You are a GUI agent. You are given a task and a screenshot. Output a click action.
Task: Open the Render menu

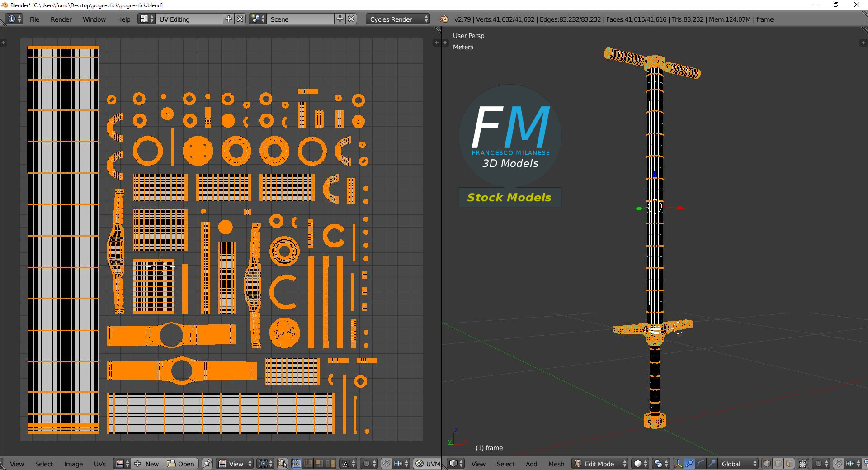pyautogui.click(x=61, y=19)
